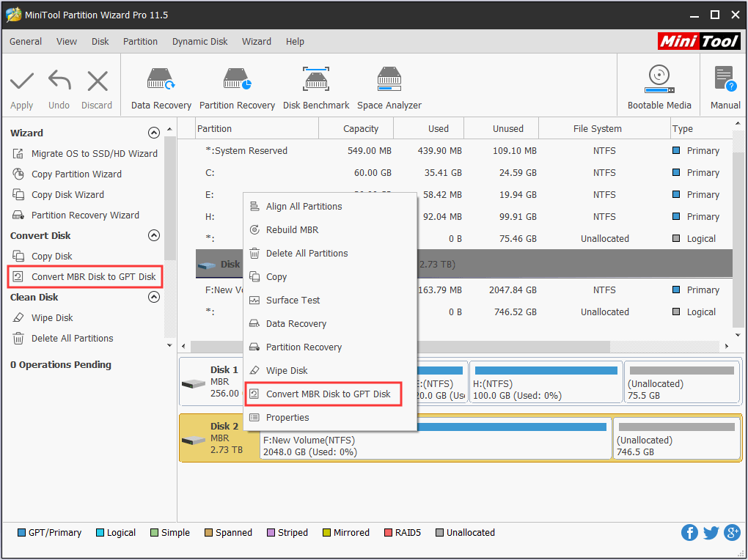
Task: Start Copy Disk Wizard in sidebar
Action: click(58, 195)
